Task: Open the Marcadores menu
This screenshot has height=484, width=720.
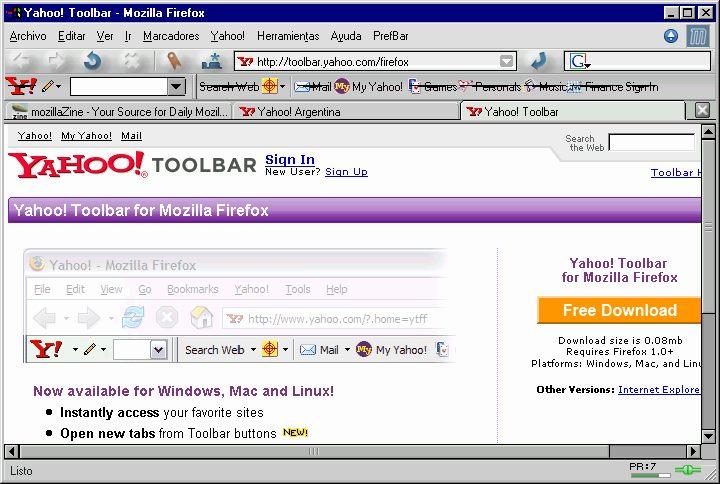Action: point(171,36)
